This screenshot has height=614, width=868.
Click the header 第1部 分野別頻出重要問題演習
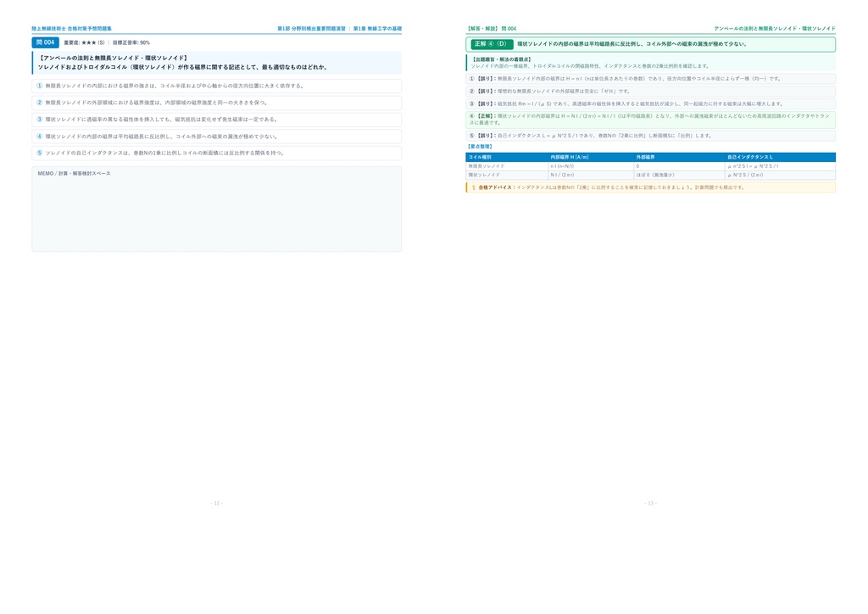(x=311, y=29)
